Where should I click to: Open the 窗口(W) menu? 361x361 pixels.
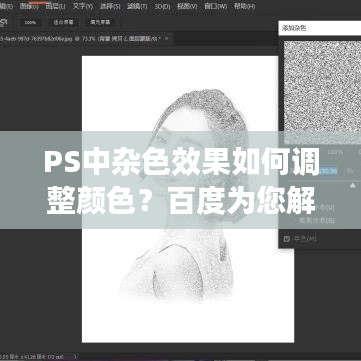pos(215,6)
